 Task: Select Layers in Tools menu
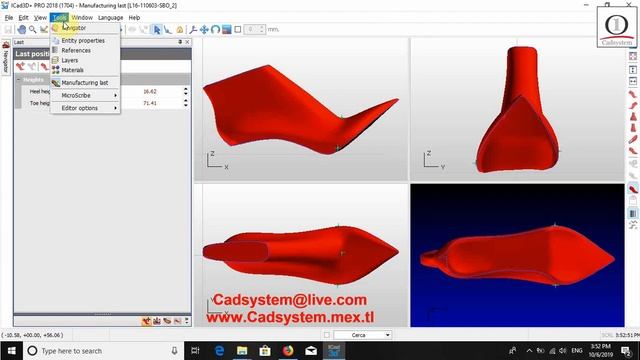pyautogui.click(x=85, y=60)
